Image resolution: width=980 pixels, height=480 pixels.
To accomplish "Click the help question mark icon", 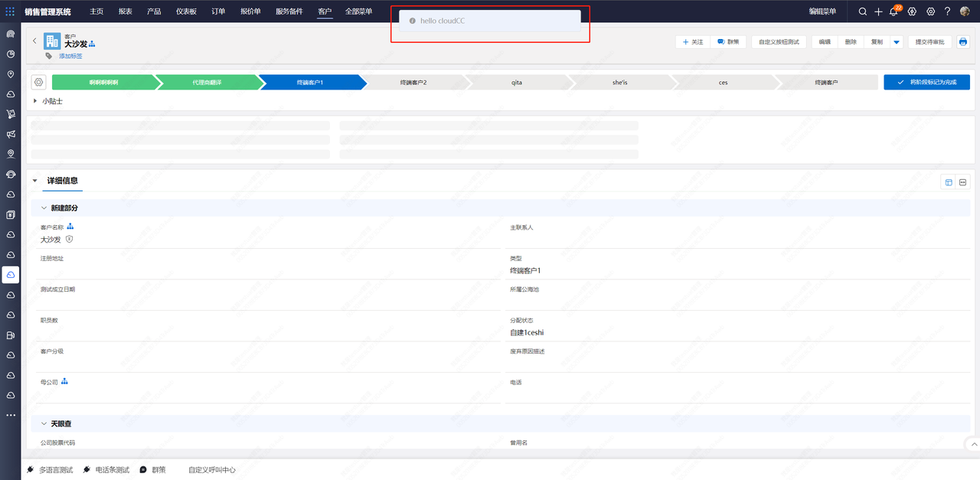I will click(x=947, y=11).
